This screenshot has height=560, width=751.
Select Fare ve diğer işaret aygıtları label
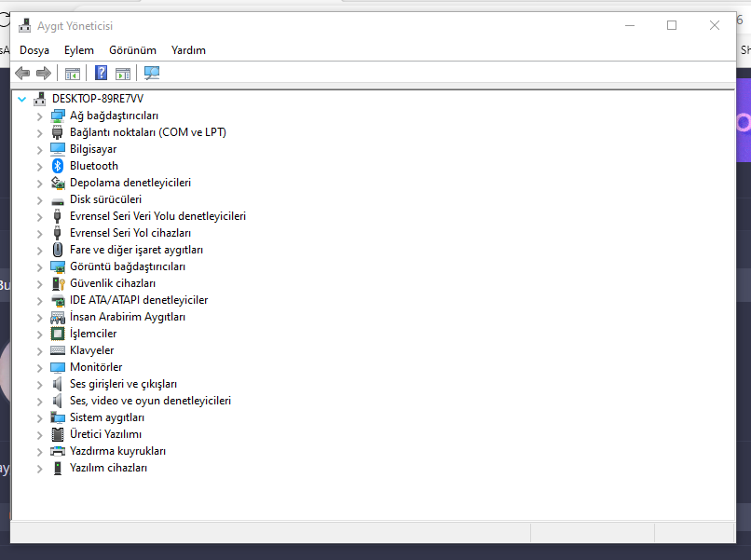pos(136,250)
